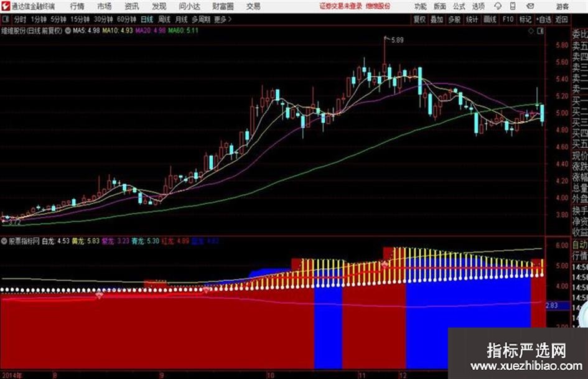Click the 多股 multi-stock toolbar button
Screen dimensions: 588x379
click(454, 19)
